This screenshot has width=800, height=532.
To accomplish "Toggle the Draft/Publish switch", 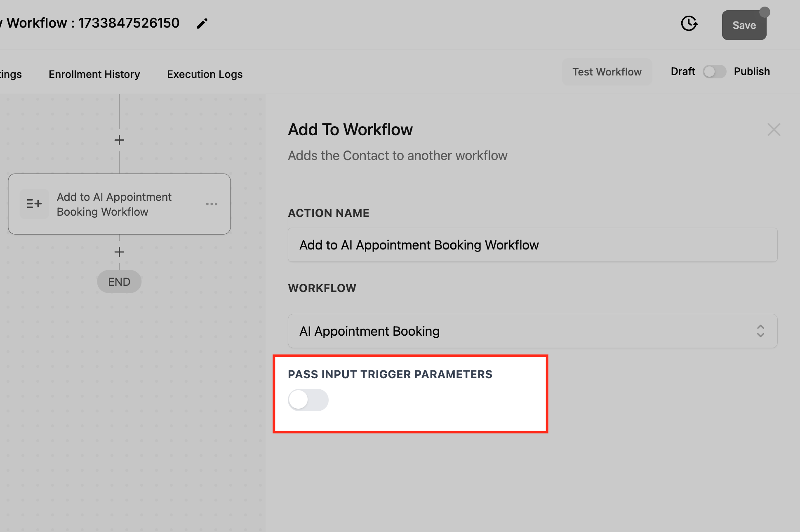I will point(714,72).
